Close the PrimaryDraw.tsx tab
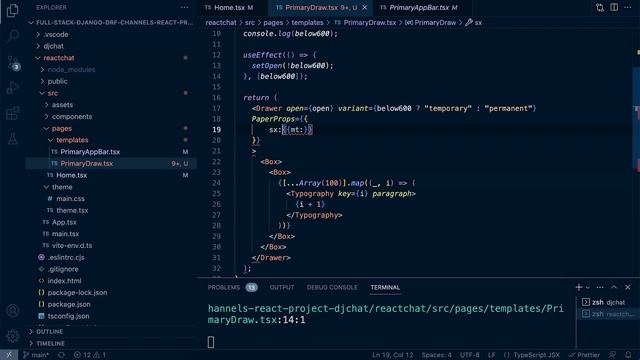This screenshot has width=640, height=360. pyautogui.click(x=364, y=7)
